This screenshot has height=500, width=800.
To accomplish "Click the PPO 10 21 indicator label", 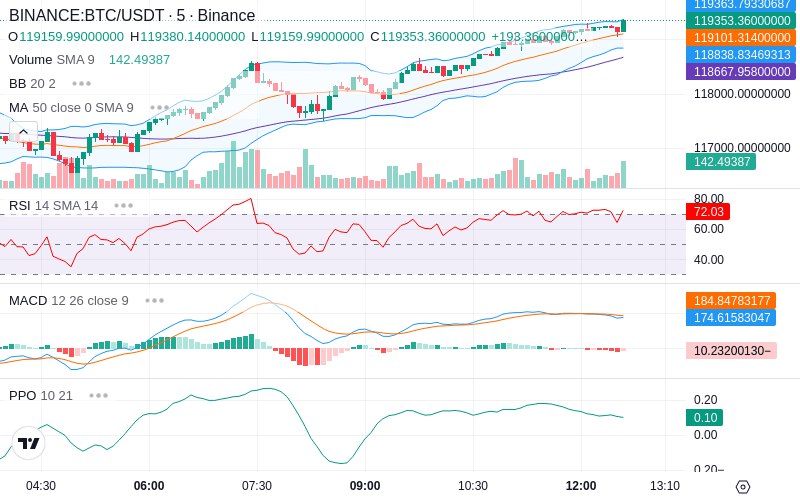I will pos(41,395).
